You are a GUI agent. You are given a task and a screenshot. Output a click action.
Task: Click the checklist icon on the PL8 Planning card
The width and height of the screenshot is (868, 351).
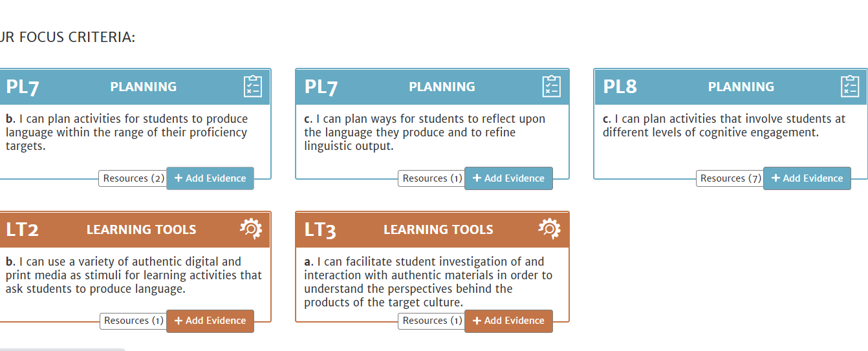point(850,86)
